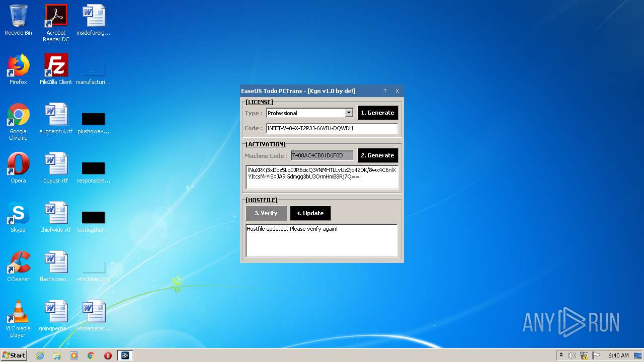The height and width of the screenshot is (362, 644).
Task: Click the 1. Generate license button
Action: 377,113
